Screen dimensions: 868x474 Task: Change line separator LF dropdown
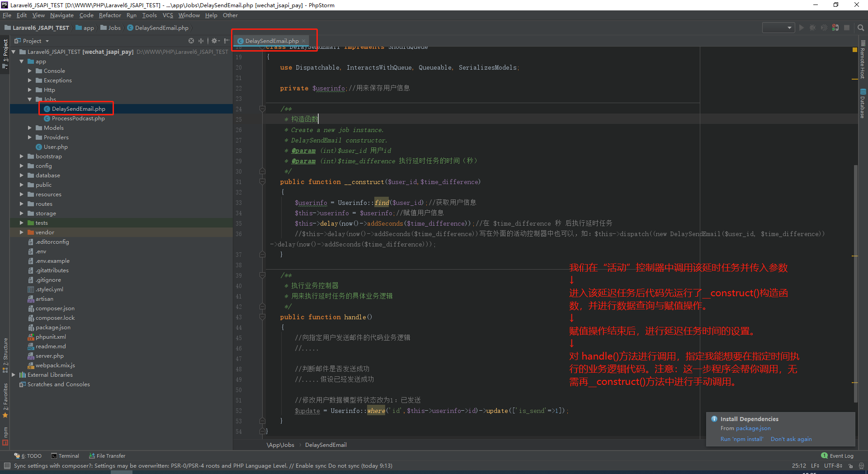pyautogui.click(x=815, y=466)
